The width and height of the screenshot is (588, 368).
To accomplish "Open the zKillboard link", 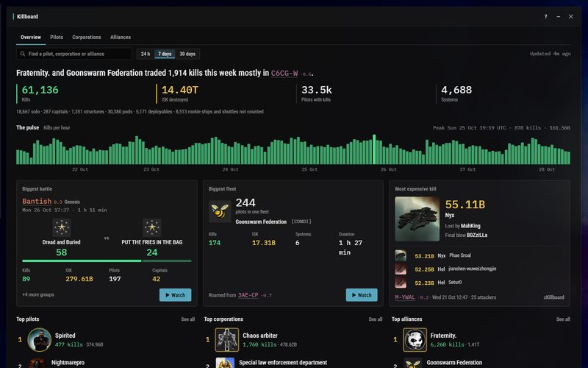I will 554,297.
